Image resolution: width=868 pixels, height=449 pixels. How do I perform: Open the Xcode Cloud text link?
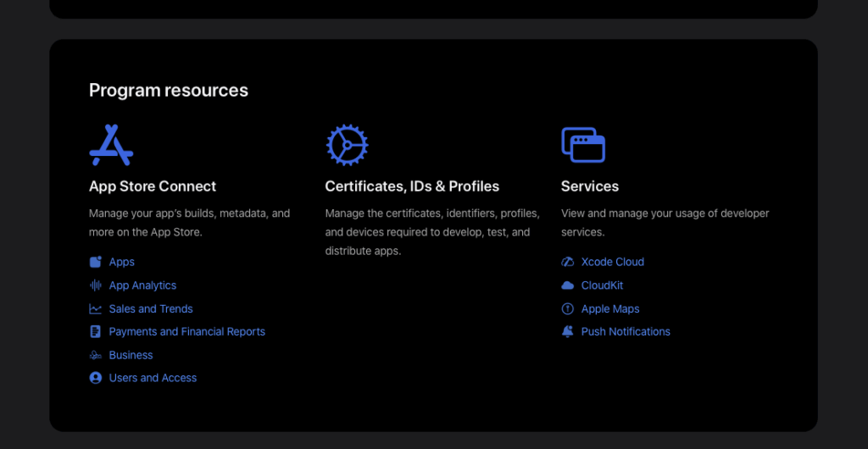(x=612, y=263)
